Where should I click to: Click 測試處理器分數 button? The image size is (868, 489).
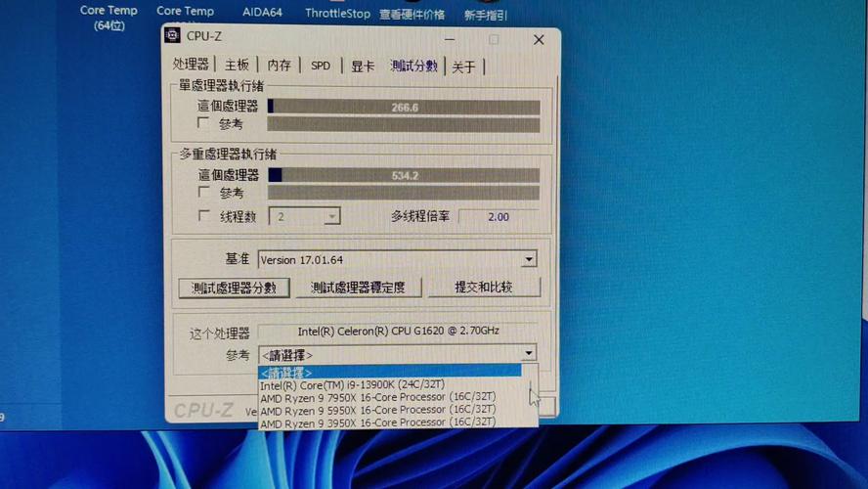coord(234,288)
